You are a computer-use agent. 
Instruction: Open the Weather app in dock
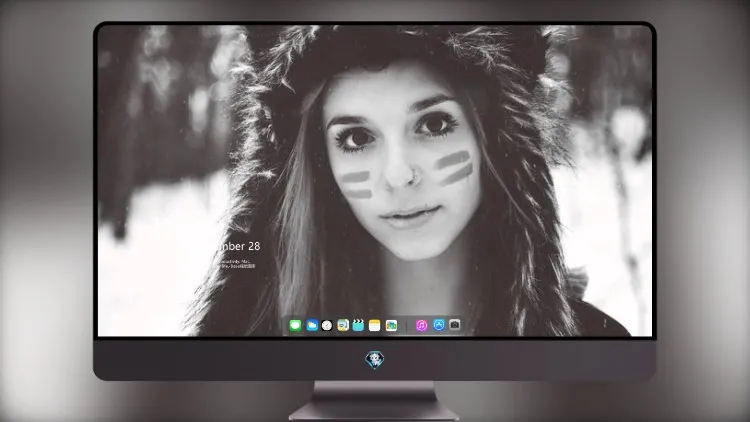312,326
